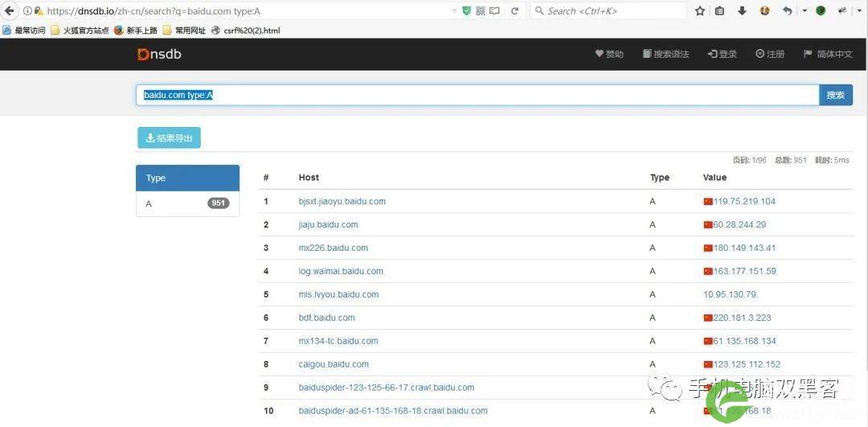
Task: Click the 结果导出 export button
Action: (x=169, y=138)
